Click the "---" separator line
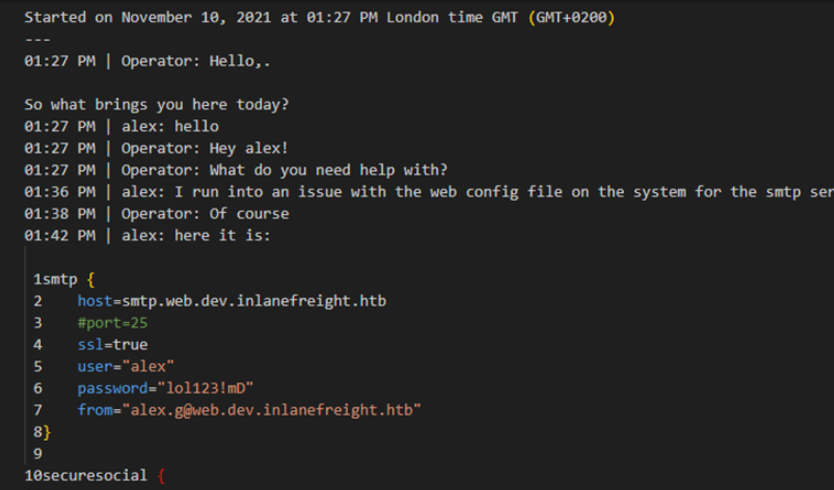834x490 pixels. pos(37,39)
